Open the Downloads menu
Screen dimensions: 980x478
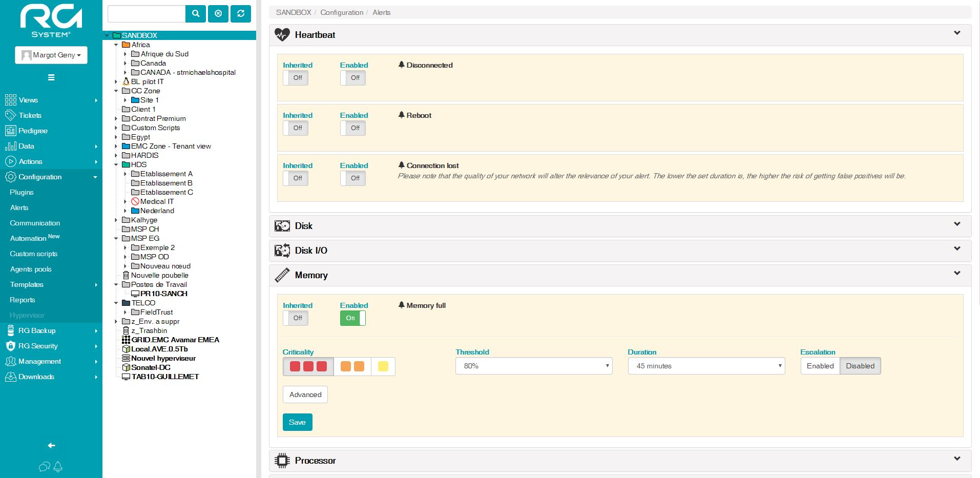point(51,377)
